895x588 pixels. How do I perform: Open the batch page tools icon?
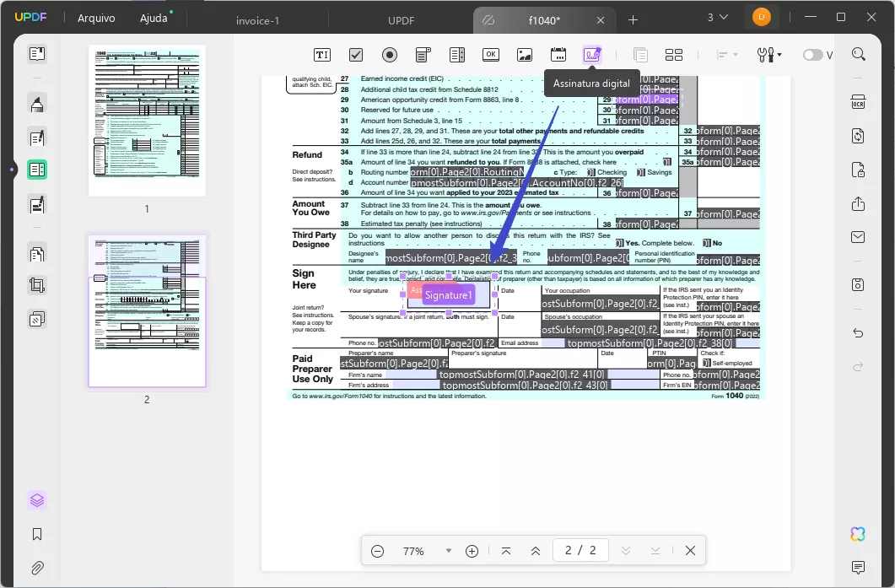(x=37, y=319)
